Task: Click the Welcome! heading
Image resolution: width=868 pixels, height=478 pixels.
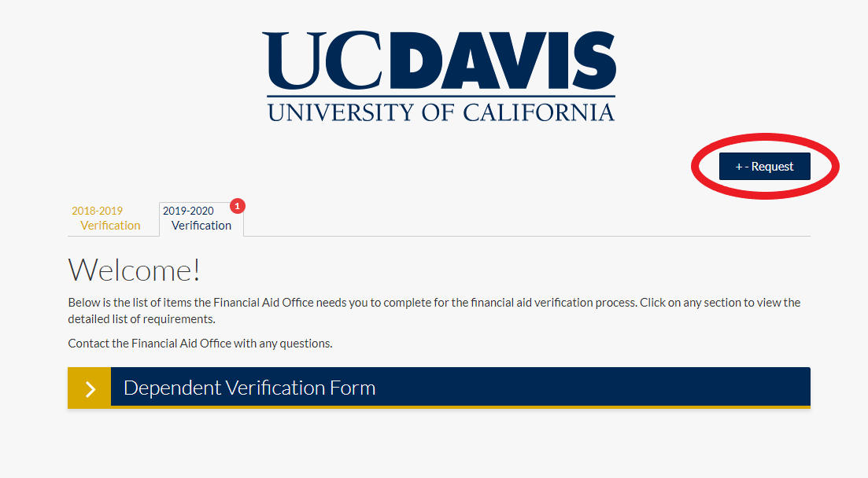Action: (135, 270)
